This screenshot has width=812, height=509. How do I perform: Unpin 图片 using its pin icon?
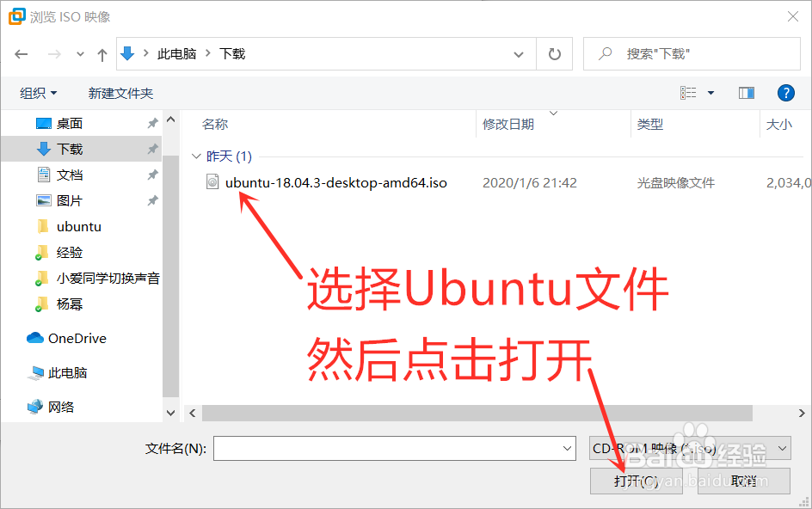[152, 201]
